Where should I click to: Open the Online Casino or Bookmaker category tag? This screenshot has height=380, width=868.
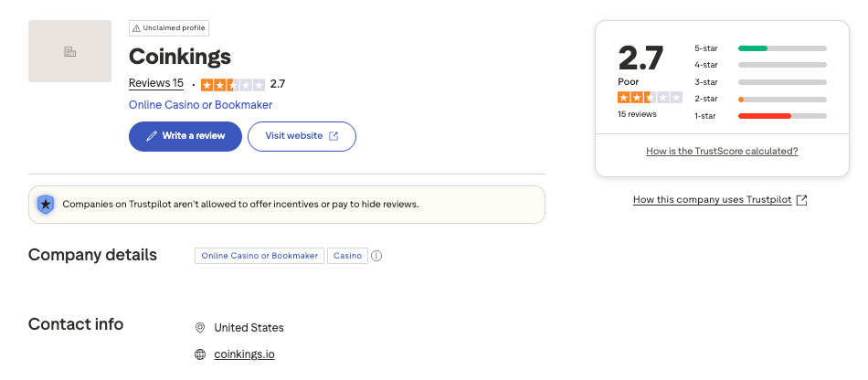tap(259, 256)
